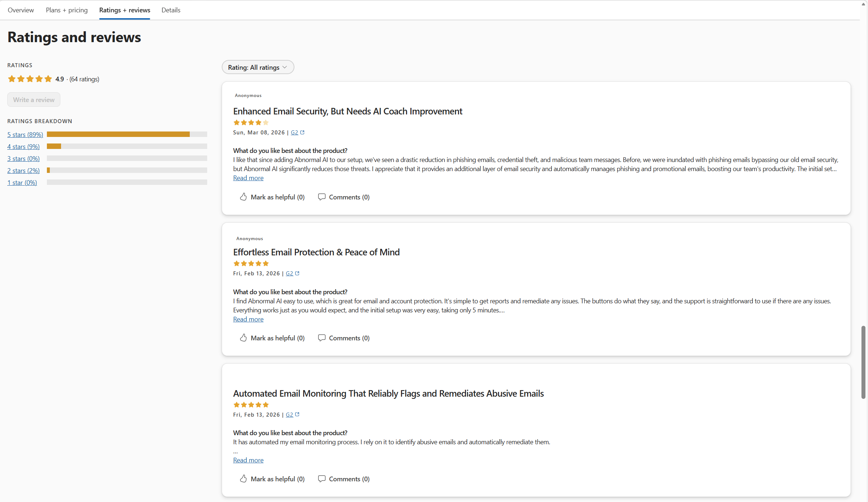Screen dimensions: 868x502
Task: Click the 2 stars rating progress bar
Action: pyautogui.click(x=127, y=170)
